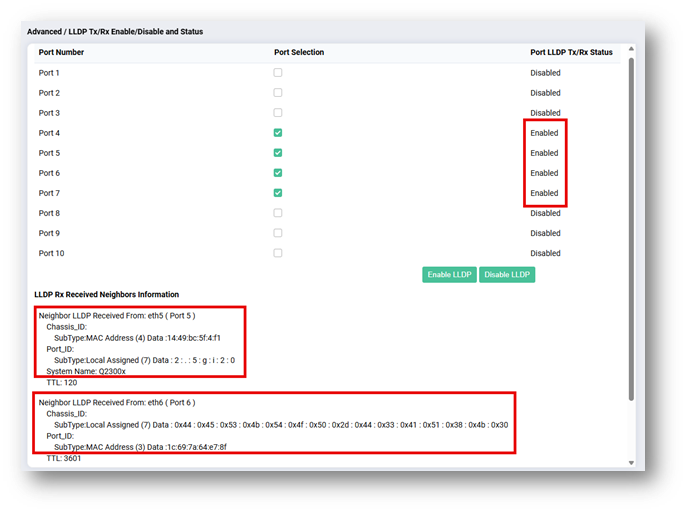Uncheck the Port 4 selection checkbox
This screenshot has width=687, height=513.
[278, 133]
